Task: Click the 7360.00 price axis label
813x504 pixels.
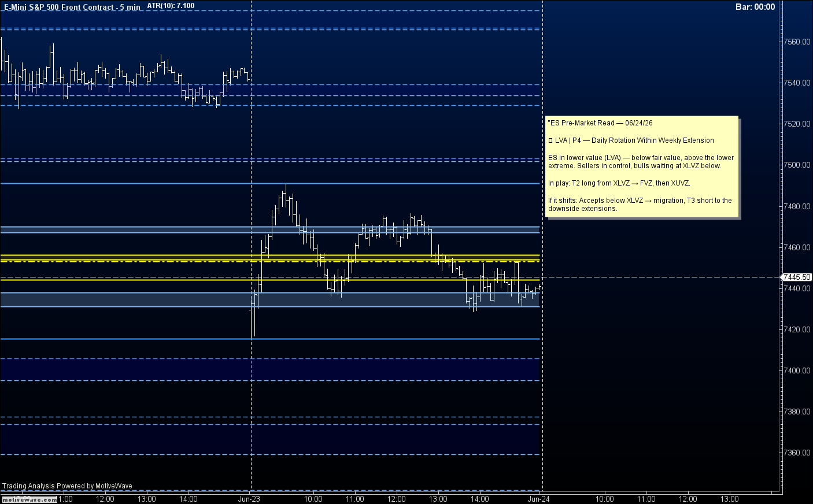Action: click(797, 453)
